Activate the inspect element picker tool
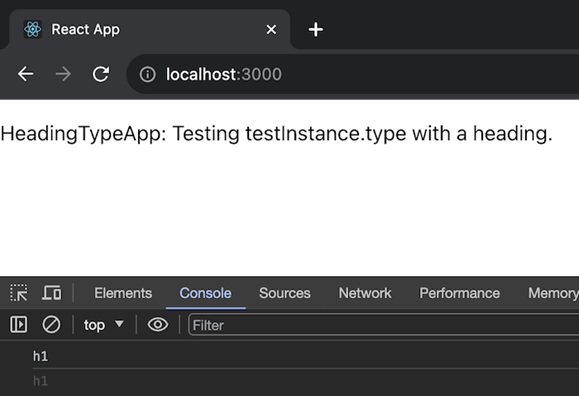The width and height of the screenshot is (579, 396). pos(18,293)
